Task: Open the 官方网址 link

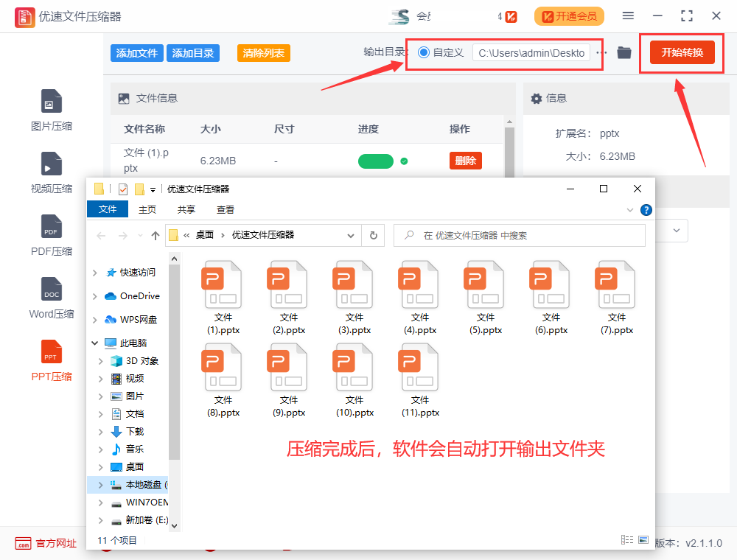Action: tap(46, 544)
